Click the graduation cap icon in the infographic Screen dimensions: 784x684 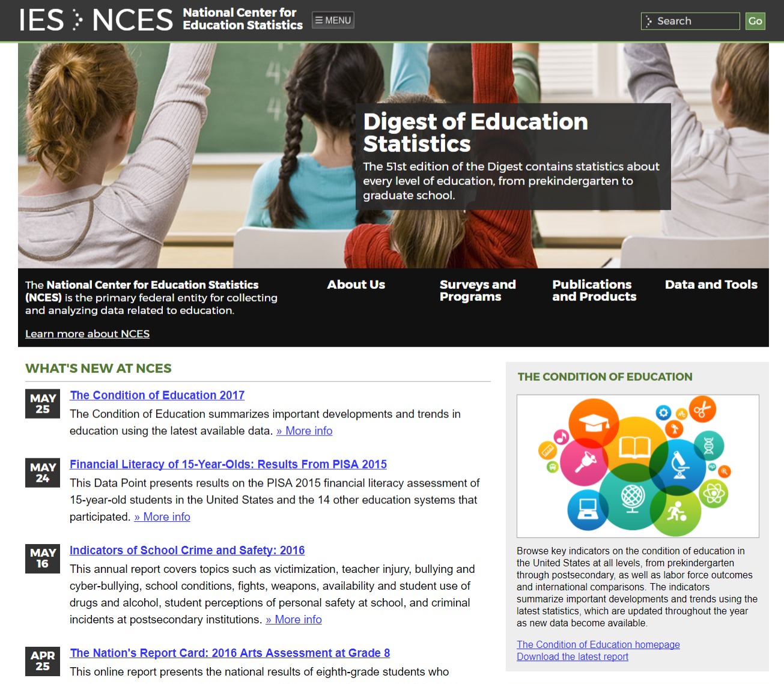[x=595, y=423]
